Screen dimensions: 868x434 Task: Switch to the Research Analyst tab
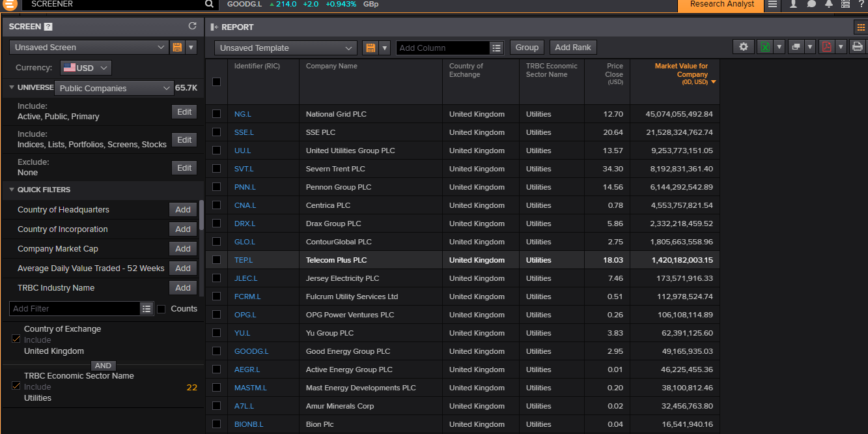[721, 5]
